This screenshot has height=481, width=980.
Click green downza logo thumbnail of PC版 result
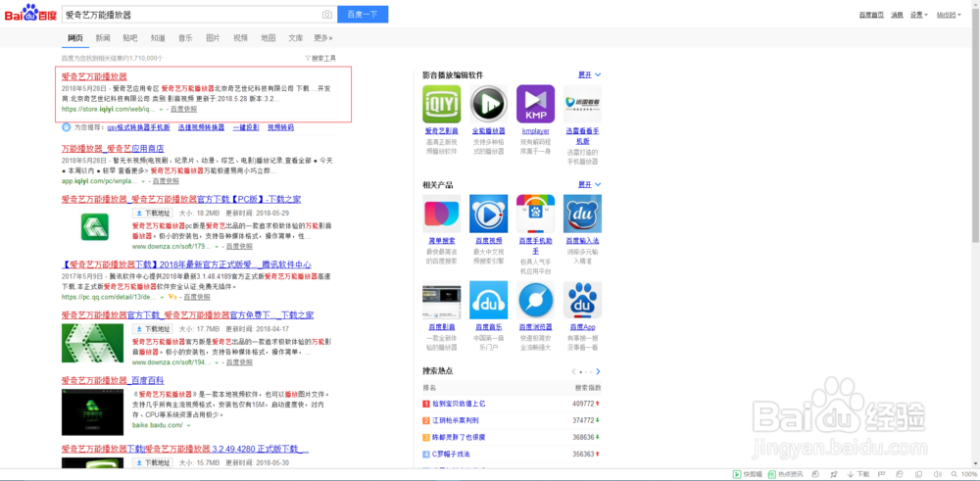click(94, 226)
